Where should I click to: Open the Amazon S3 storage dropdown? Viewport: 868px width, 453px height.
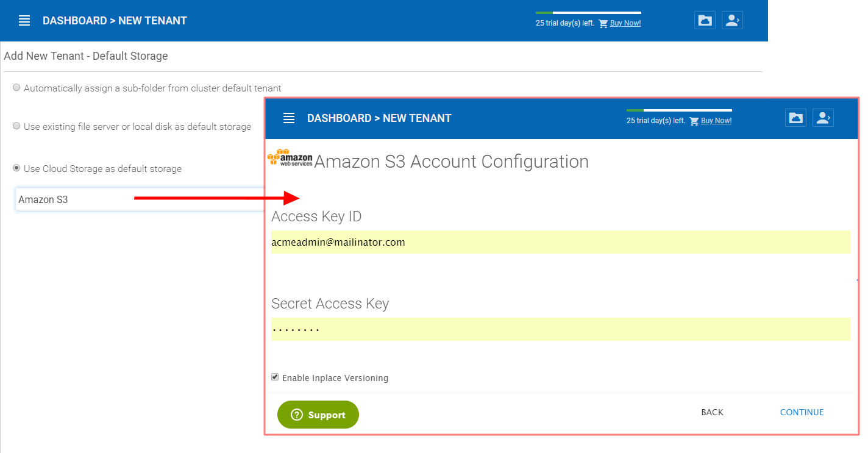140,199
